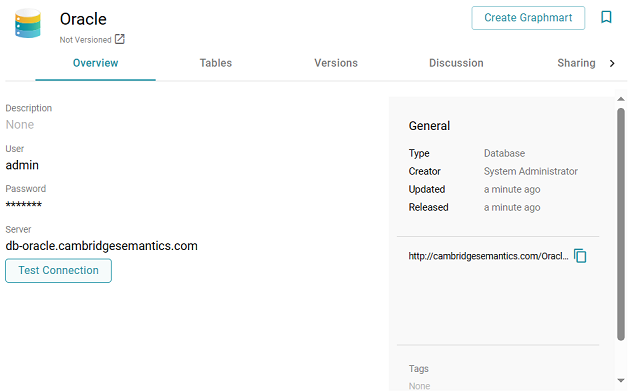Click the scrollbar up arrow
The height and width of the screenshot is (392, 630).
pyautogui.click(x=621, y=99)
